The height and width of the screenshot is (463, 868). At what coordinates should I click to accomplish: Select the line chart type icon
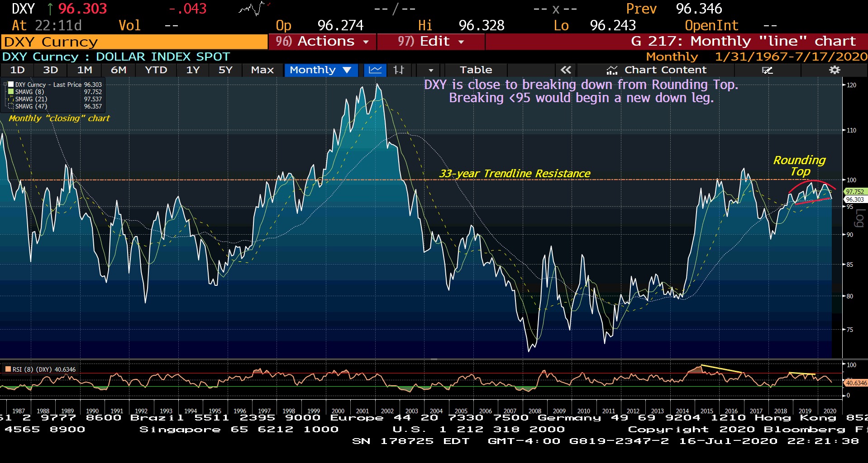pos(375,70)
